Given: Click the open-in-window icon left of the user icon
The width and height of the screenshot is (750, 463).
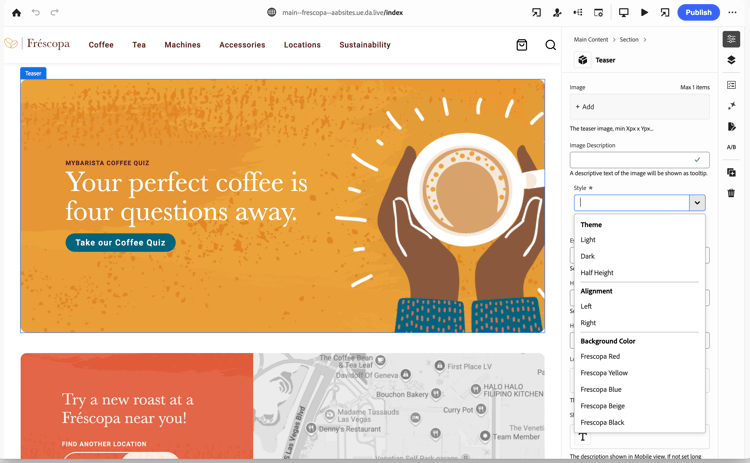Looking at the screenshot, I should point(536,12).
